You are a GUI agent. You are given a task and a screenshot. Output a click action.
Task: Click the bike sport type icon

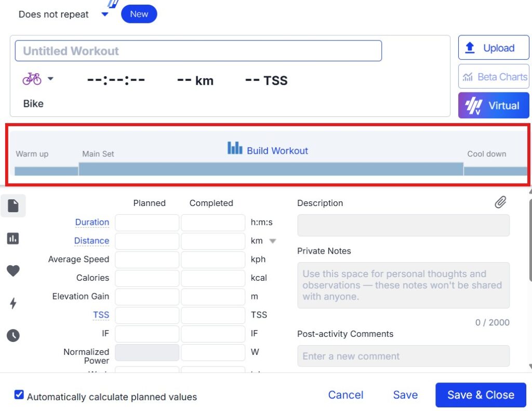click(x=32, y=78)
